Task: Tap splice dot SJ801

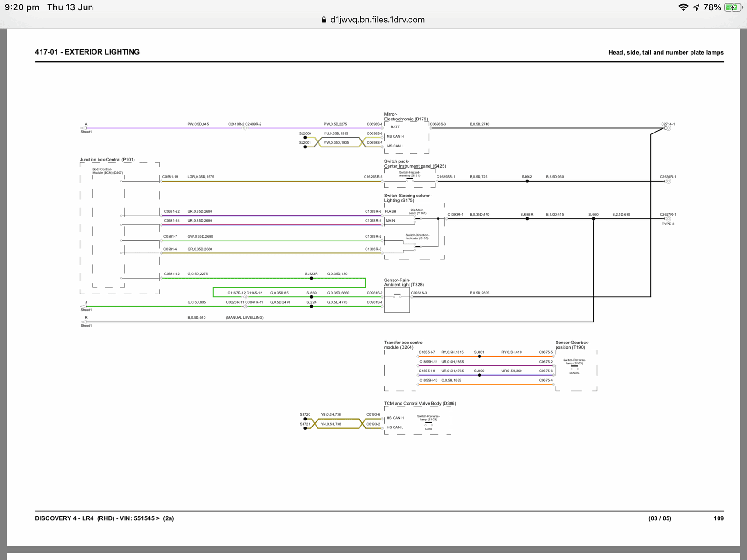Action: [479, 357]
